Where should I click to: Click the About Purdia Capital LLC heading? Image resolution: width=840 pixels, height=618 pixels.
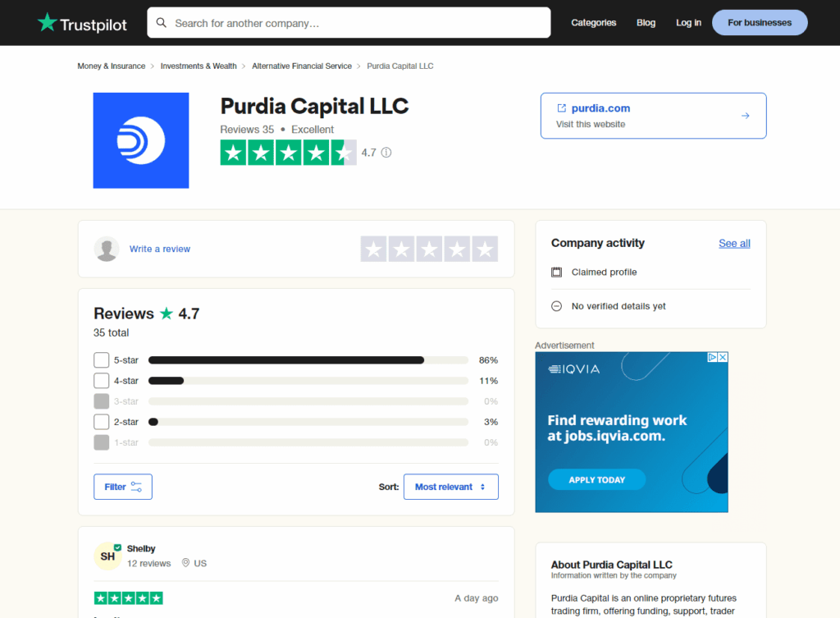[612, 565]
